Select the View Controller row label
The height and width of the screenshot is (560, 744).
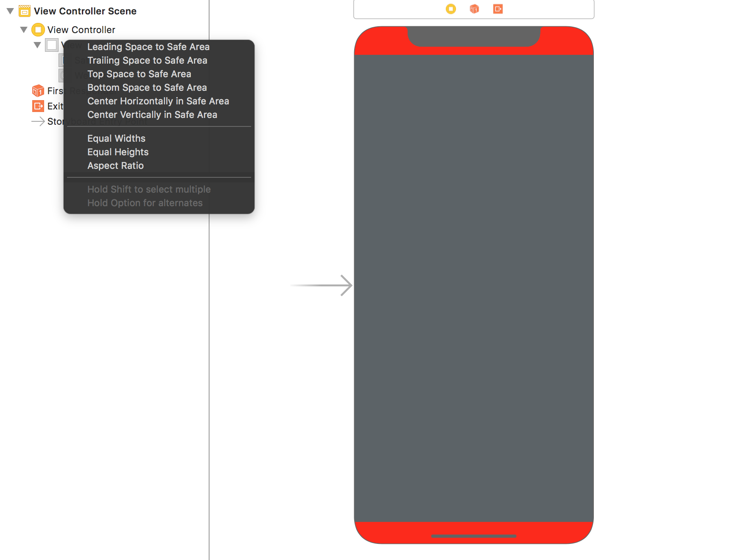click(81, 30)
